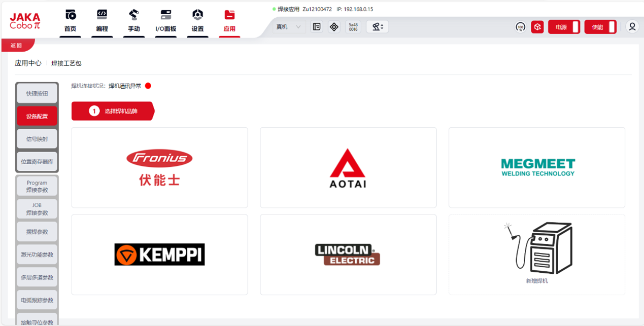Viewport: 644px width, 326px height.
Task: Click the list panel icon in toolbar
Action: pos(317,27)
